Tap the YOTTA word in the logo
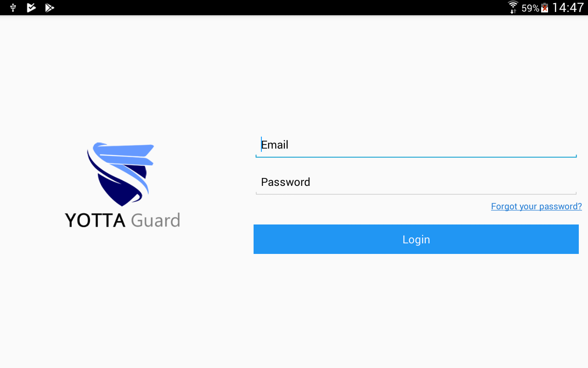The image size is (588, 368). click(x=95, y=220)
